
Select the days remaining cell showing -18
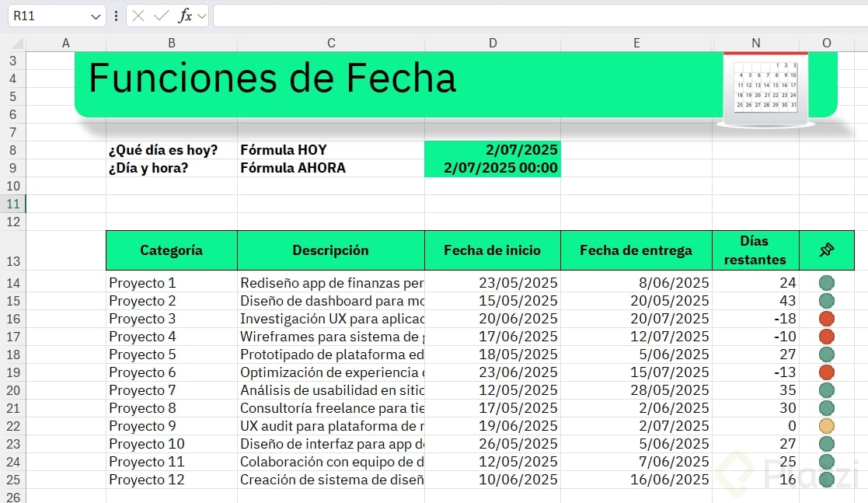point(755,319)
